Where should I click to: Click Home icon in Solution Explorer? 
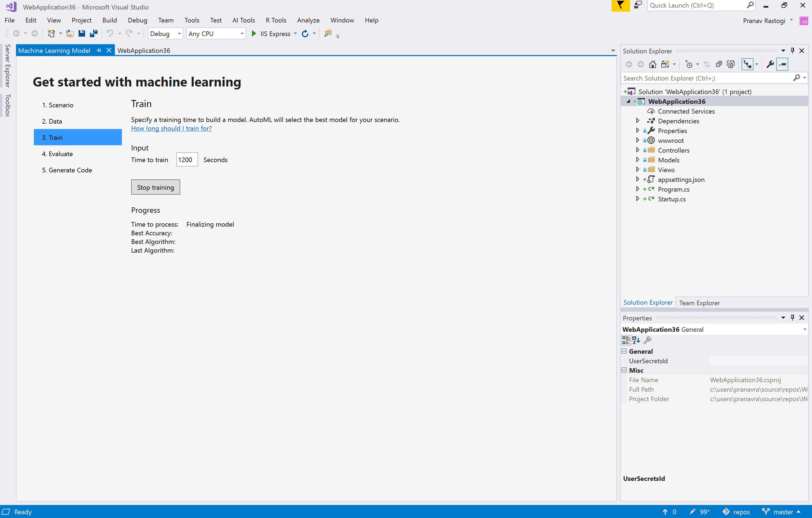pos(652,64)
